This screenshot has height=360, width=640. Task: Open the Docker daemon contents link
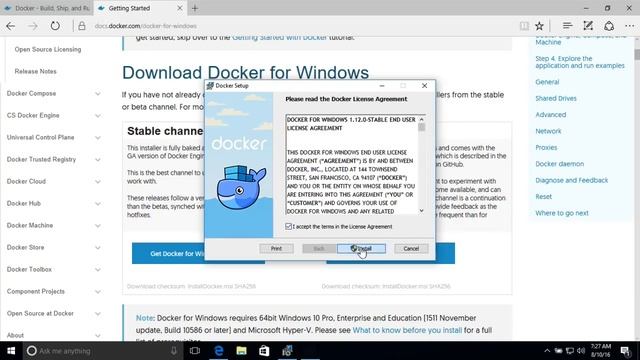(560, 164)
